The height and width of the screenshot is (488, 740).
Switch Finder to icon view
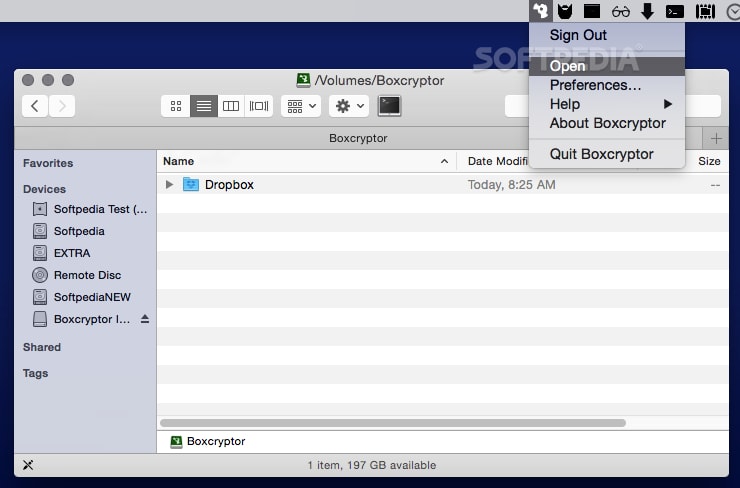(176, 106)
